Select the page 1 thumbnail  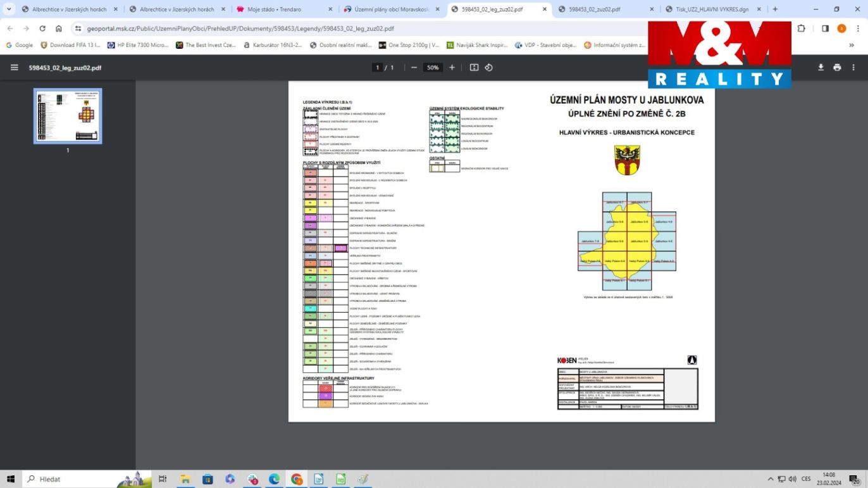68,116
